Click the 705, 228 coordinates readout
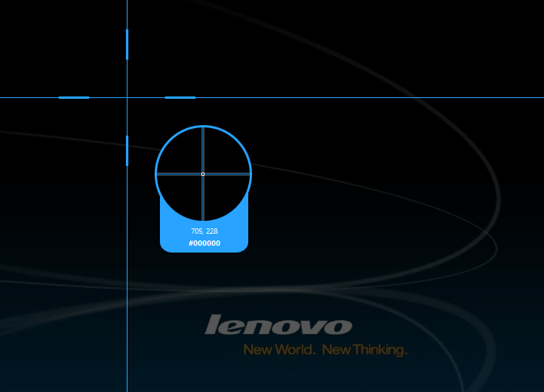This screenshot has height=392, width=544. 204,231
